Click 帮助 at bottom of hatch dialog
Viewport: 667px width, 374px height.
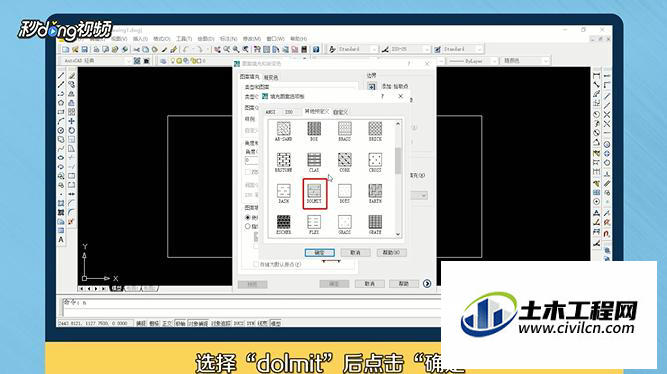tap(404, 284)
